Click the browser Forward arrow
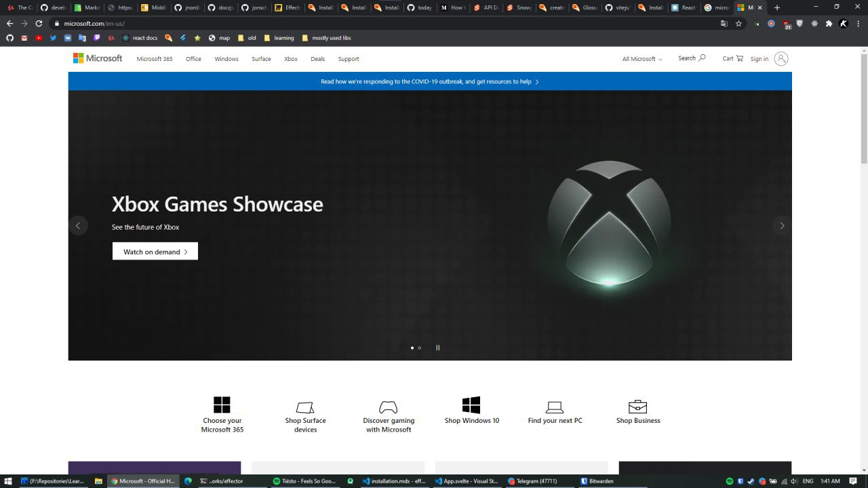Image resolution: width=868 pixels, height=488 pixels. [x=24, y=23]
